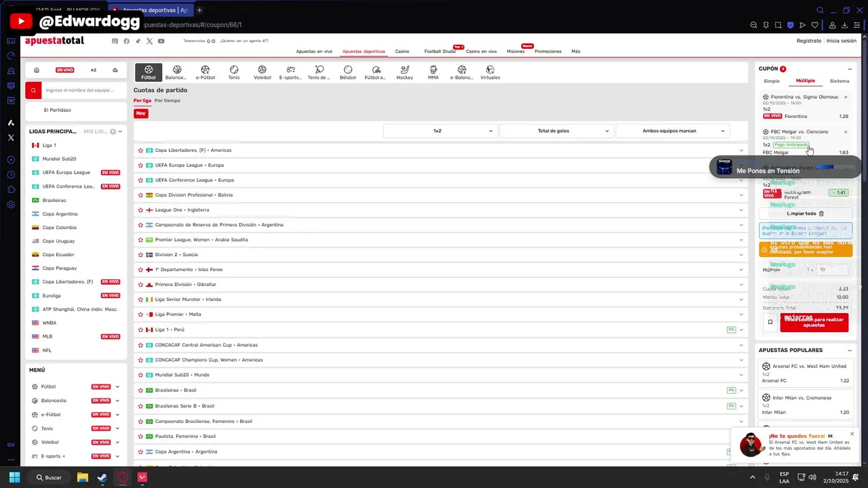Open the Ambos equipos marcan dropdown
868x488 pixels.
[x=672, y=131]
